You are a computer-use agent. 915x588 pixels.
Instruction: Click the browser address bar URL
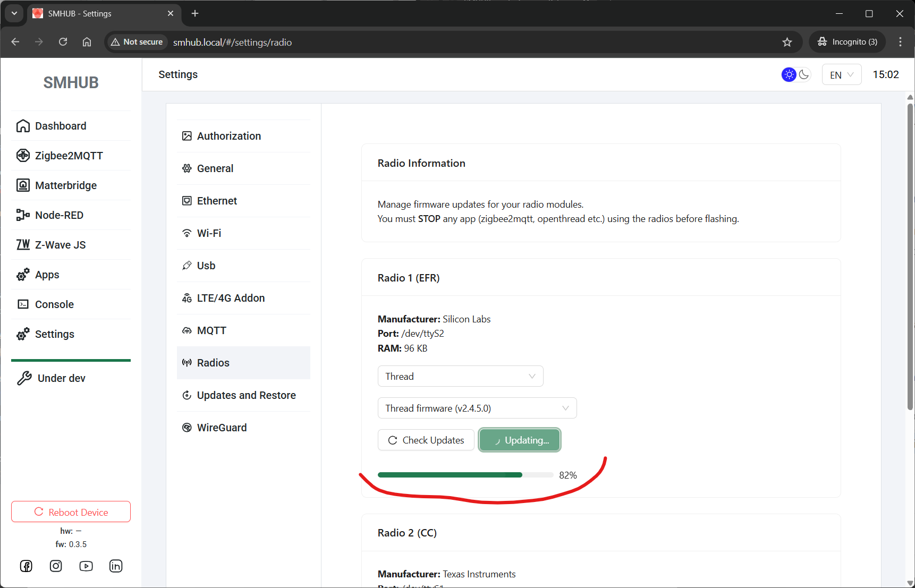tap(232, 42)
